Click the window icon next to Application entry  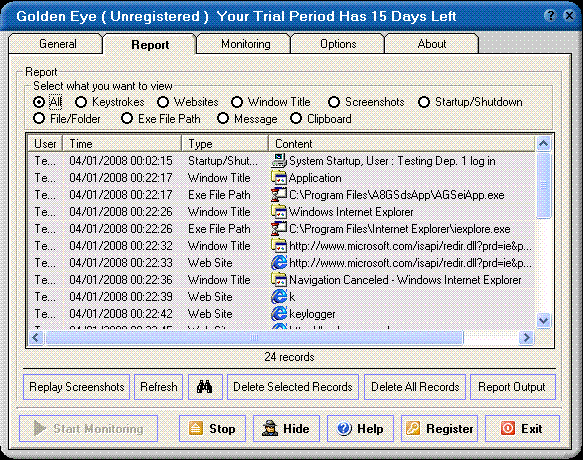point(279,178)
